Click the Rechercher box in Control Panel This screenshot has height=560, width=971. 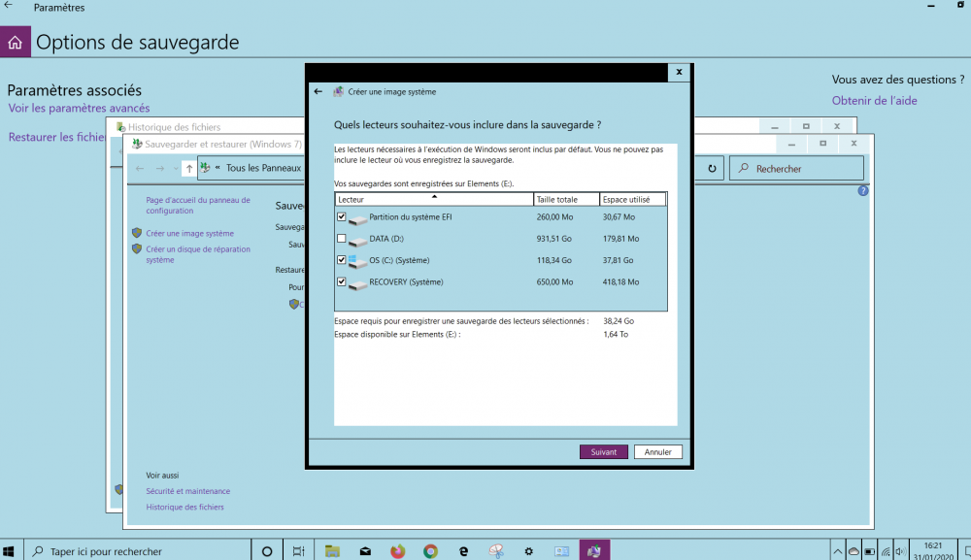click(x=796, y=169)
